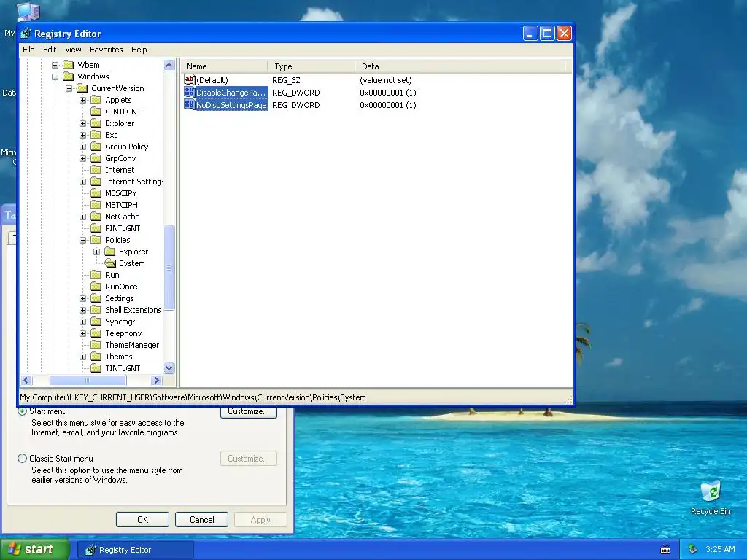Click the RunOnce folder icon

pyautogui.click(x=96, y=287)
